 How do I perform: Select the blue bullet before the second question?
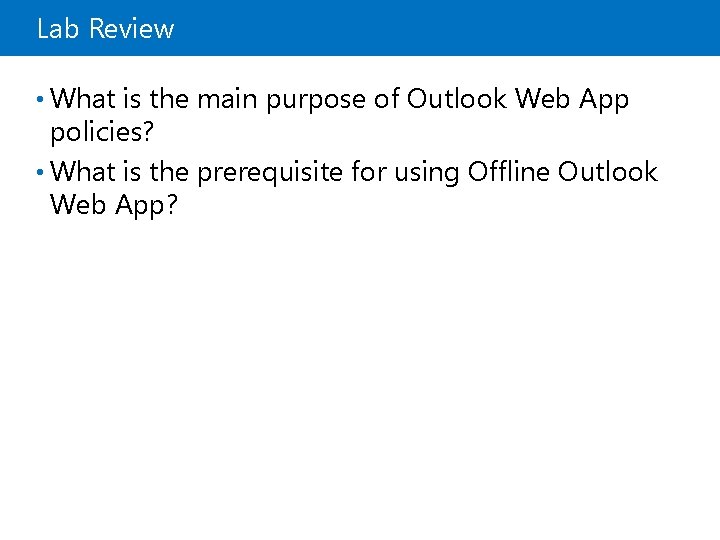click(x=40, y=172)
